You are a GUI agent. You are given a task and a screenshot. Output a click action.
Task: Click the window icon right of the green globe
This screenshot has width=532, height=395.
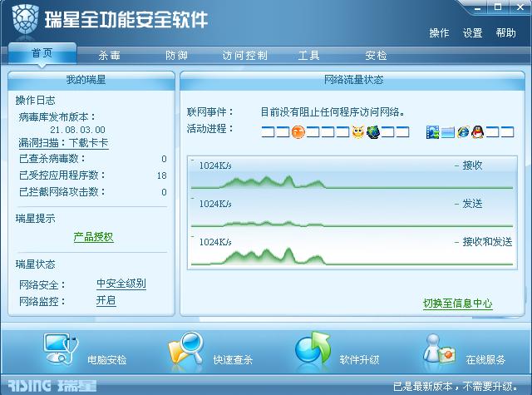pos(388,132)
